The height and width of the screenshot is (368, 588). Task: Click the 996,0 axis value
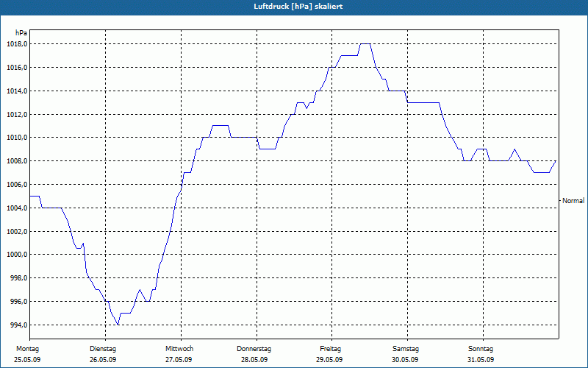click(18, 302)
